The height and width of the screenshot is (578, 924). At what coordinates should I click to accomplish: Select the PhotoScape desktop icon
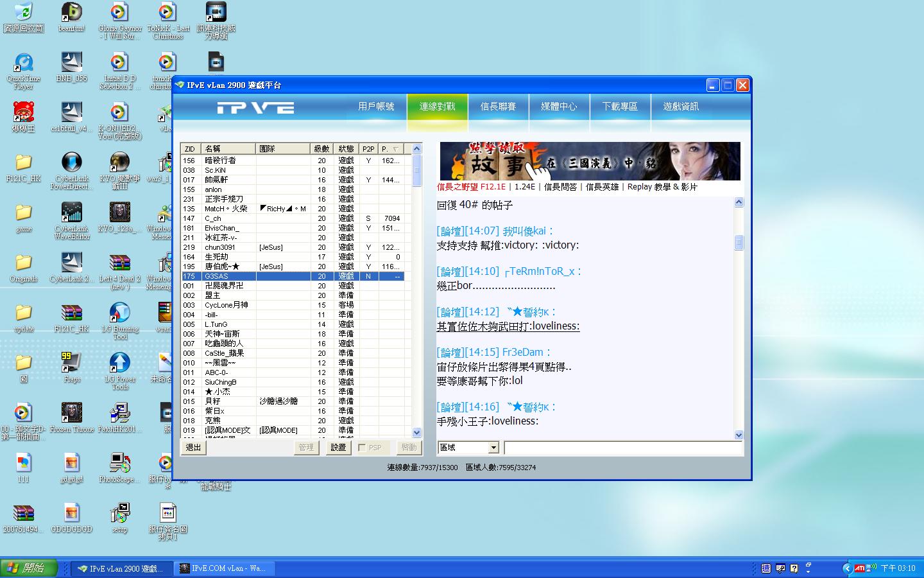coord(119,464)
